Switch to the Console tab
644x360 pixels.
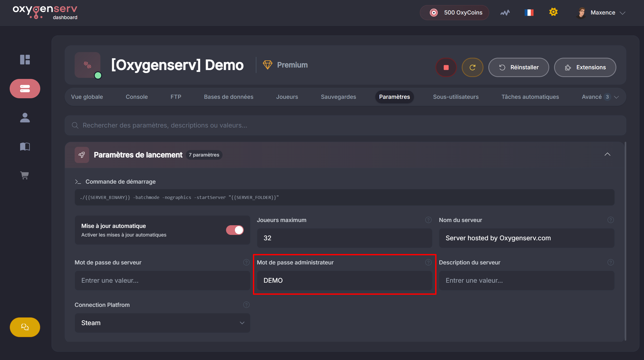click(137, 97)
